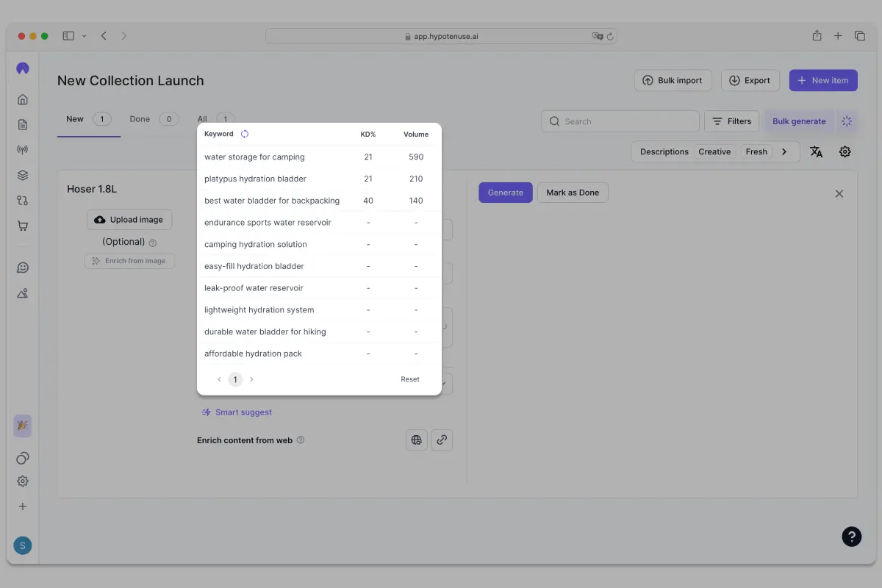The width and height of the screenshot is (882, 588).
Task: Create a New item
Action: click(823, 81)
